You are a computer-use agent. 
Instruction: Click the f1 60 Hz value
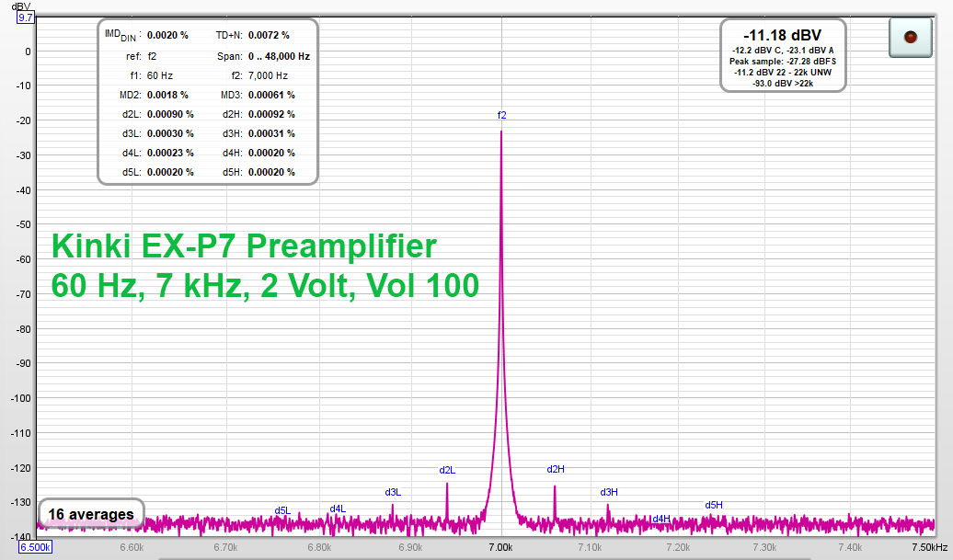(160, 76)
